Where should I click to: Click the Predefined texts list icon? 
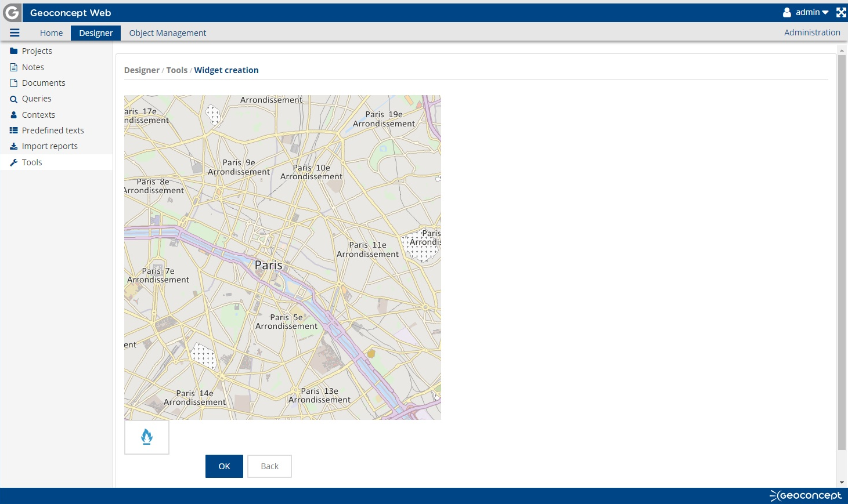(x=14, y=130)
